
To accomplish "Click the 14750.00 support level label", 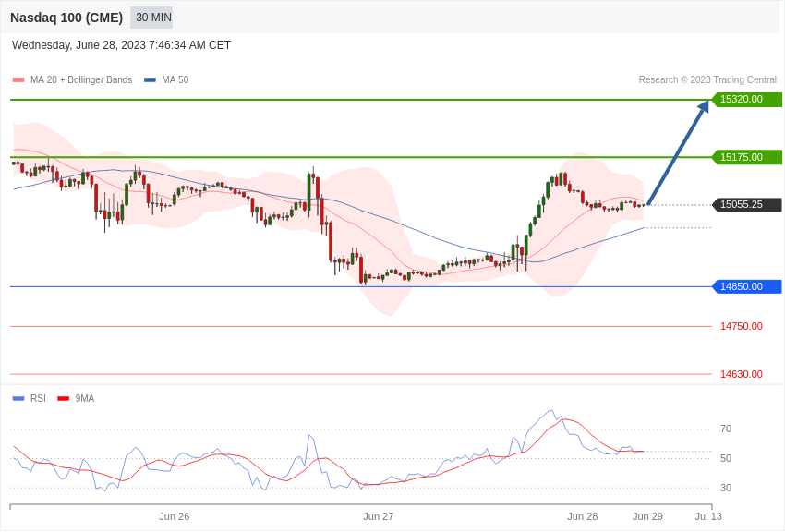I will (x=742, y=326).
